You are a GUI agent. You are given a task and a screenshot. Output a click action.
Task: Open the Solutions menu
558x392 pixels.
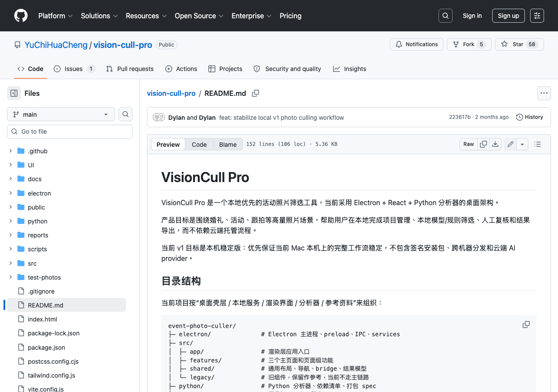[x=99, y=16]
